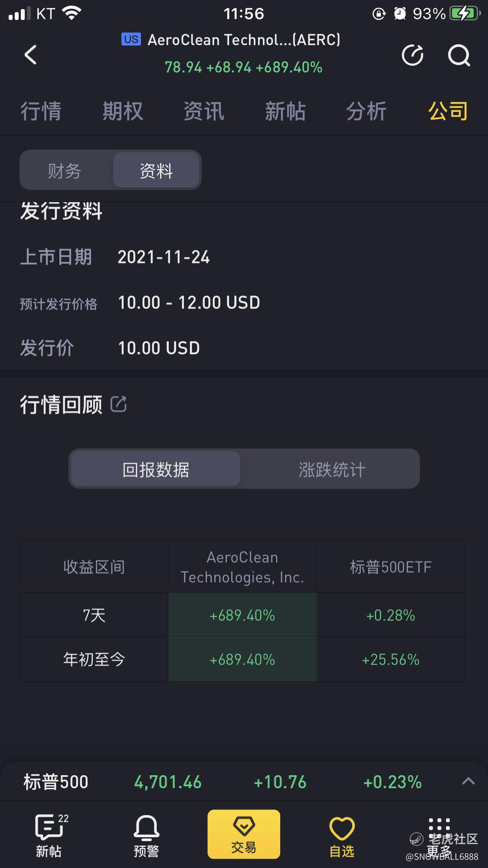This screenshot has width=488, height=868.
Task: Open 行情 tab
Action: [x=41, y=111]
